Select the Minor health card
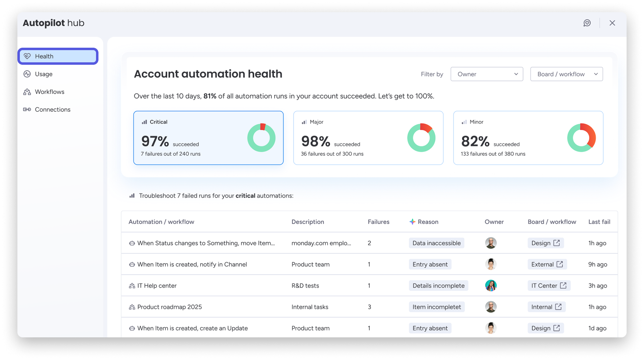The image size is (644, 360). point(528,138)
